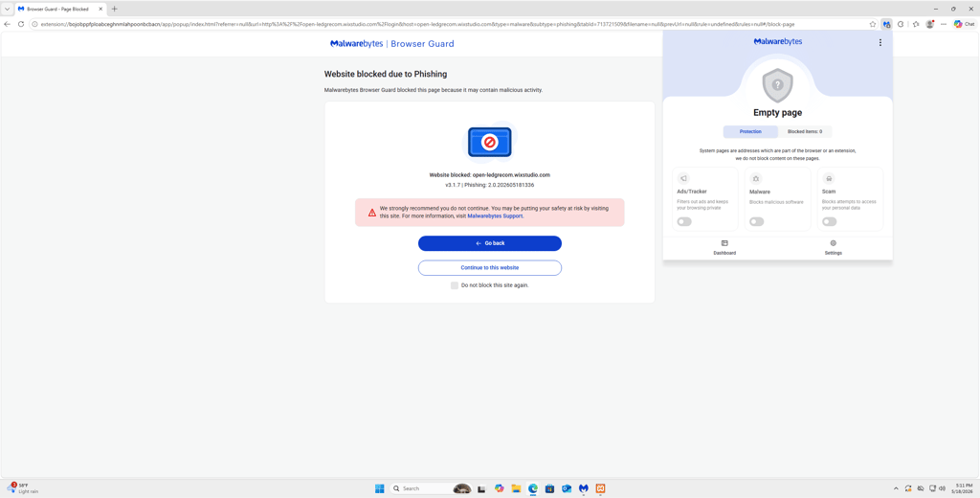Click 'Website blocked due to Phishing' heading
This screenshot has width=980, height=498.
point(386,74)
